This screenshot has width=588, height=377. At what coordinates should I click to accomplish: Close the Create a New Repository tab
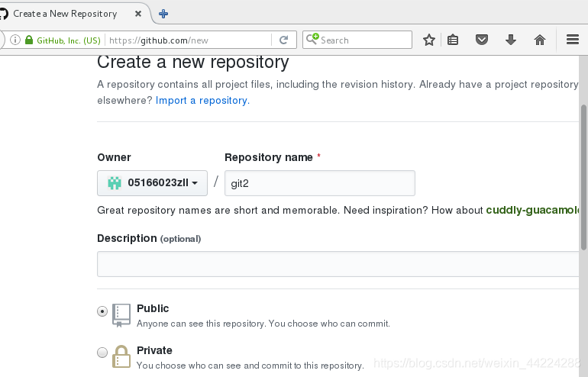point(138,14)
